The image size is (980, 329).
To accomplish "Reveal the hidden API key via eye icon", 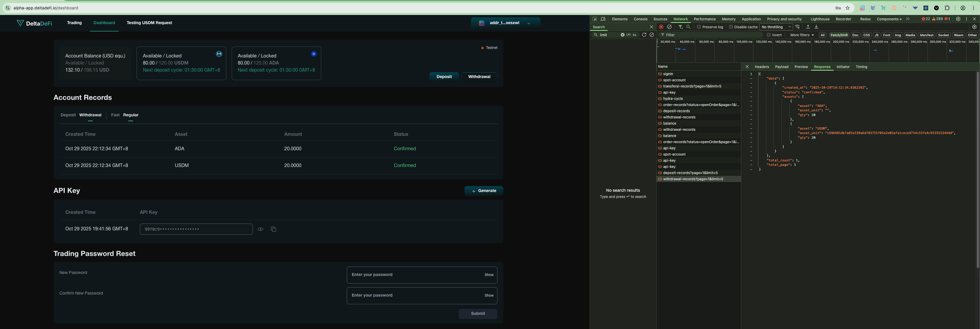I will [x=261, y=229].
